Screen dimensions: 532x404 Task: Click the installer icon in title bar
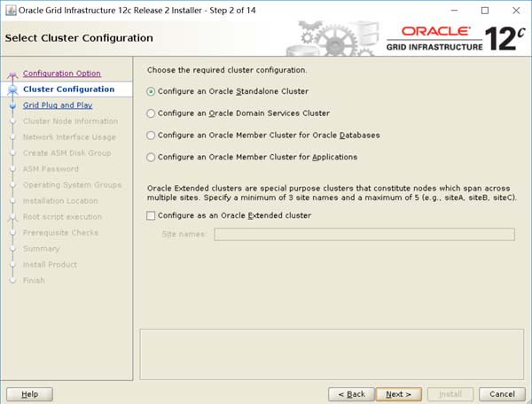[x=11, y=11]
